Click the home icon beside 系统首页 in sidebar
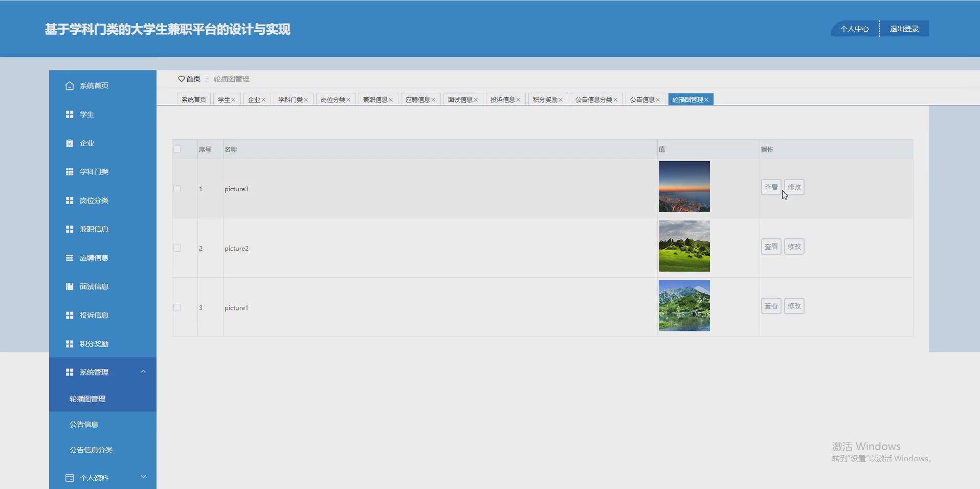Screen dimensions: 980x489 (x=70, y=85)
